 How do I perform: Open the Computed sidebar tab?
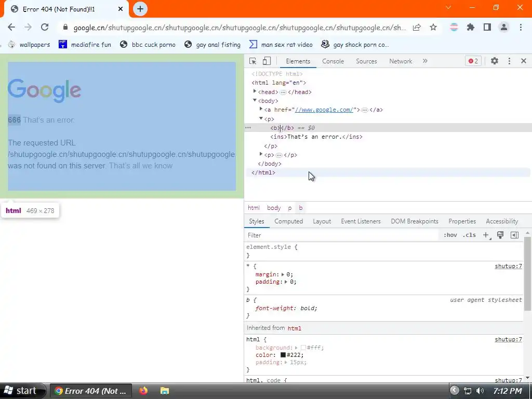point(289,221)
